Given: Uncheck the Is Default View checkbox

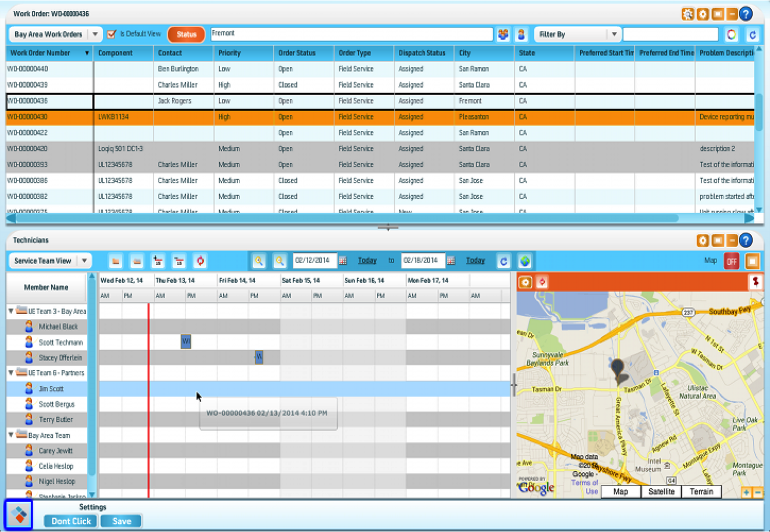Looking at the screenshot, I should (111, 34).
